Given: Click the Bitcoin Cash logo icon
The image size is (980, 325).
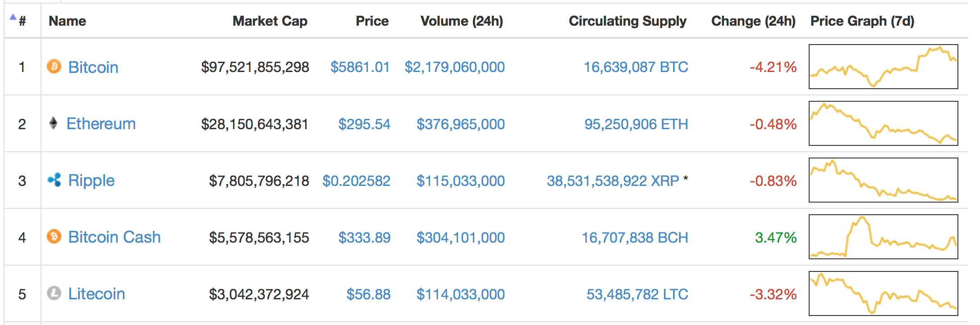Looking at the screenshot, I should pyautogui.click(x=54, y=236).
